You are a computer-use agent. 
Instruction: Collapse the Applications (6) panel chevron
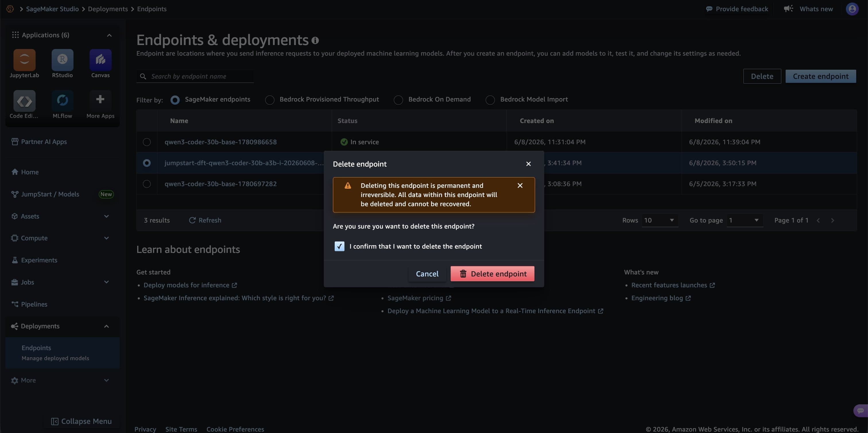point(109,35)
